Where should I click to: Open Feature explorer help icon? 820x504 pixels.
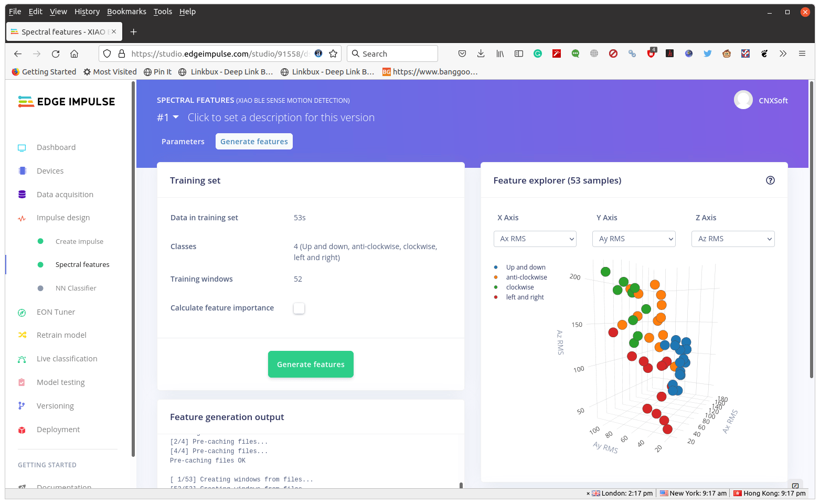[770, 180]
